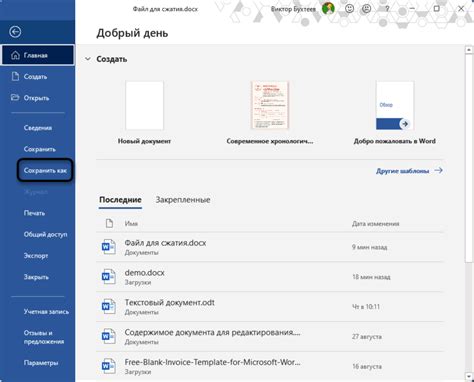Click the Дата изменения column header
474x382 pixels.
tap(376, 223)
